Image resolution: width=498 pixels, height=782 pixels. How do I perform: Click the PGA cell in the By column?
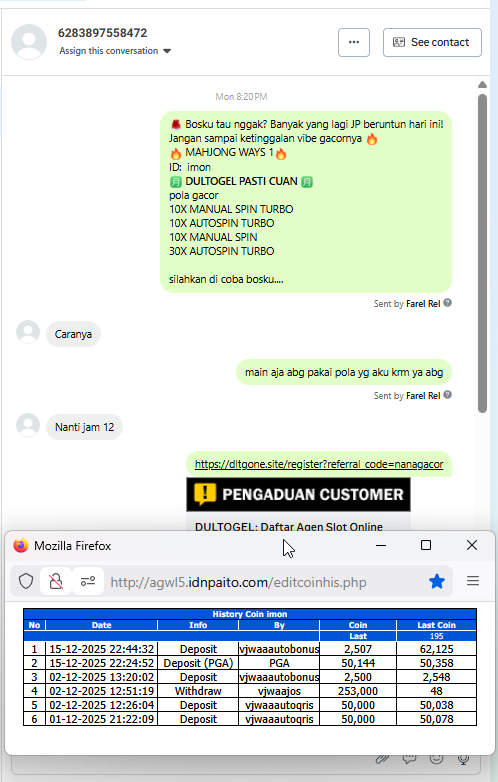279,663
